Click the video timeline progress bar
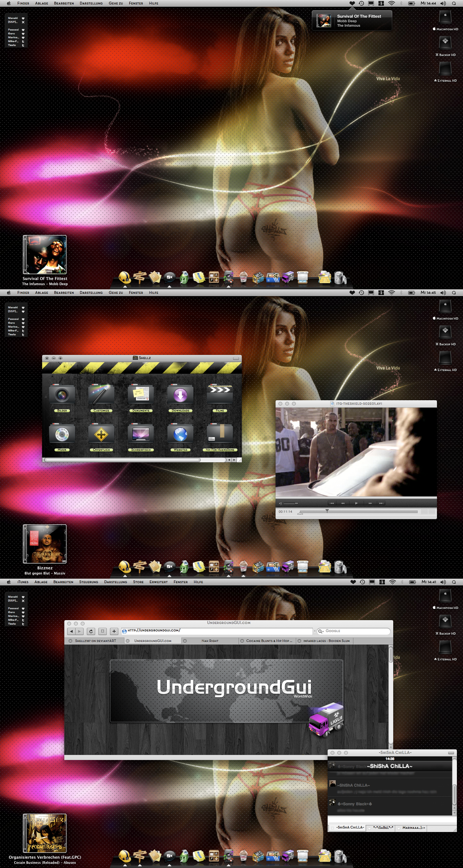Screen dimensions: 463x868 (359, 512)
